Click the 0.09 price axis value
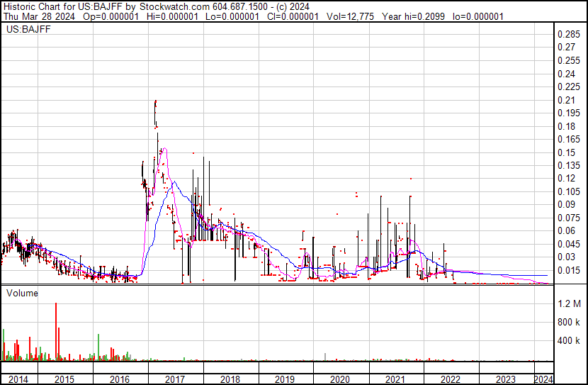This screenshot has height=385, width=588. (566, 204)
